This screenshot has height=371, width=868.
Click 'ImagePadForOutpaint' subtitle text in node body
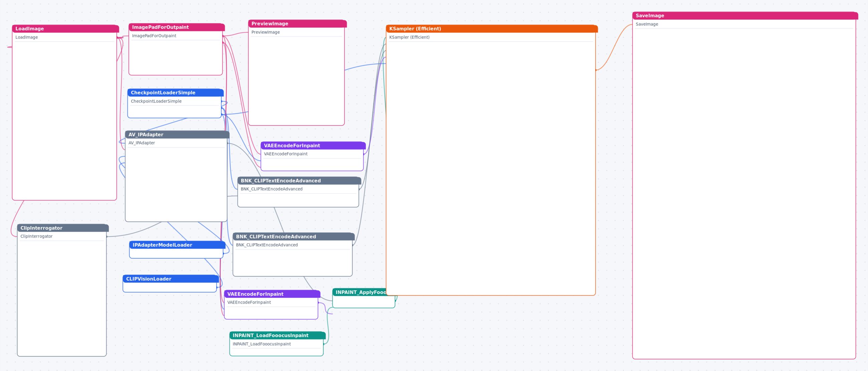coord(154,36)
